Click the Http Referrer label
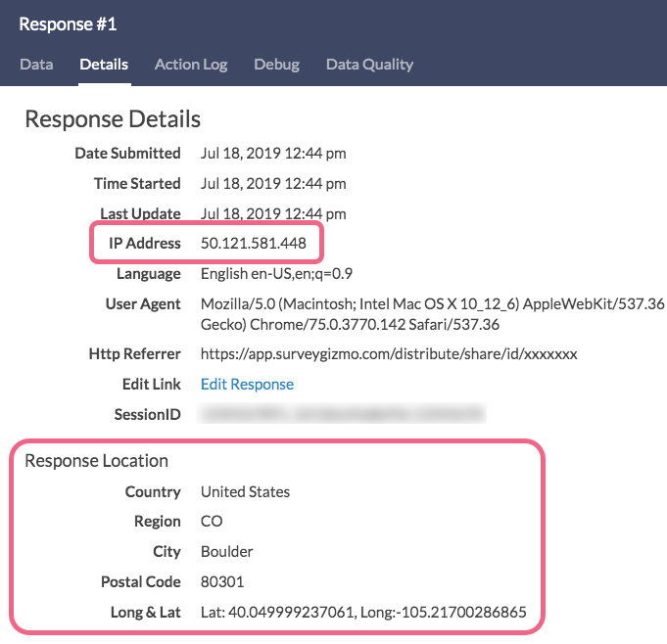This screenshot has width=667, height=644. (x=135, y=354)
